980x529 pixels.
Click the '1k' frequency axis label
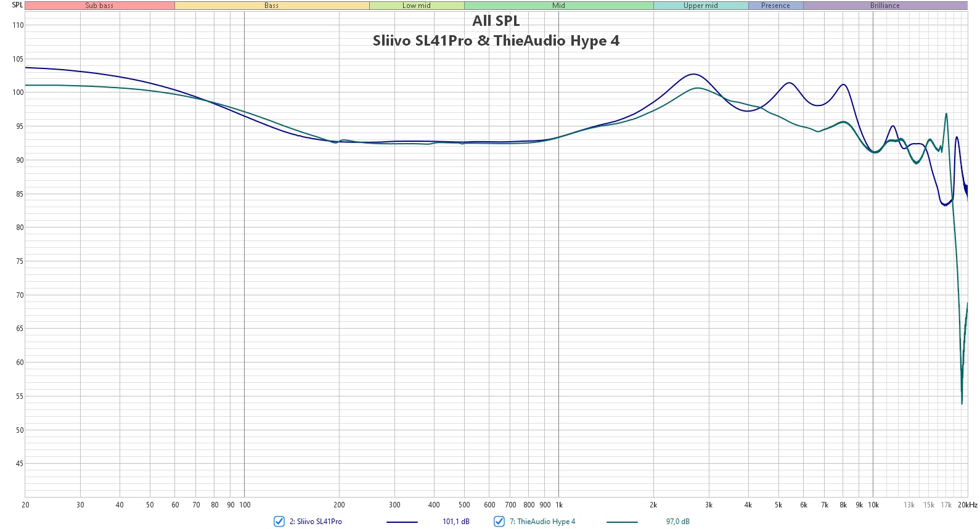click(559, 505)
